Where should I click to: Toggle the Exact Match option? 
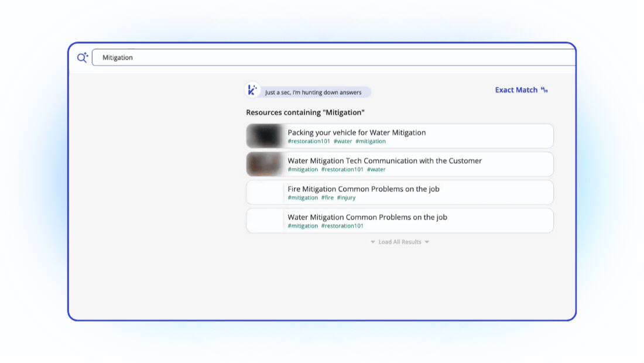point(521,90)
